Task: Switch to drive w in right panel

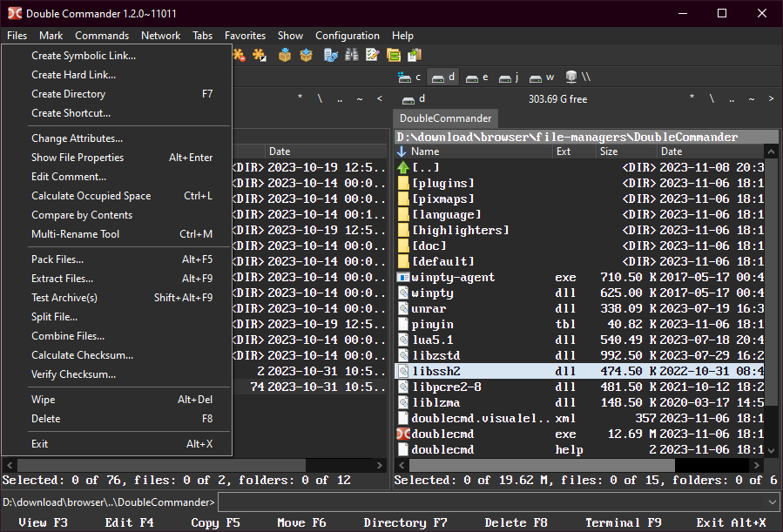Action: (542, 77)
